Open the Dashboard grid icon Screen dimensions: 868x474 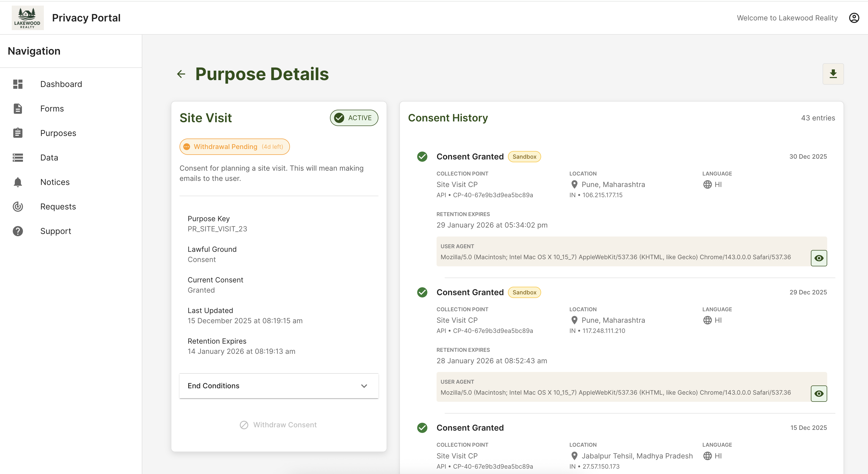18,84
